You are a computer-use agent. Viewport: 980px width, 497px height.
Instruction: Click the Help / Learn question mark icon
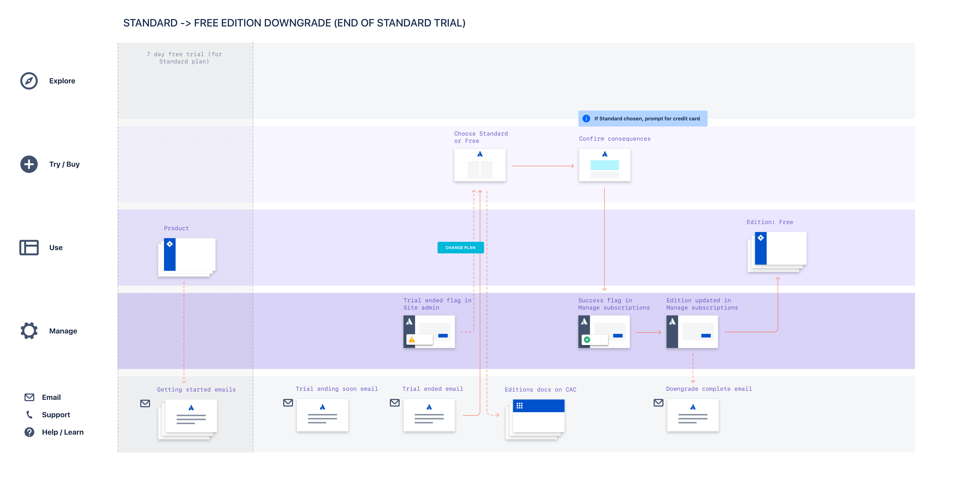coord(29,432)
